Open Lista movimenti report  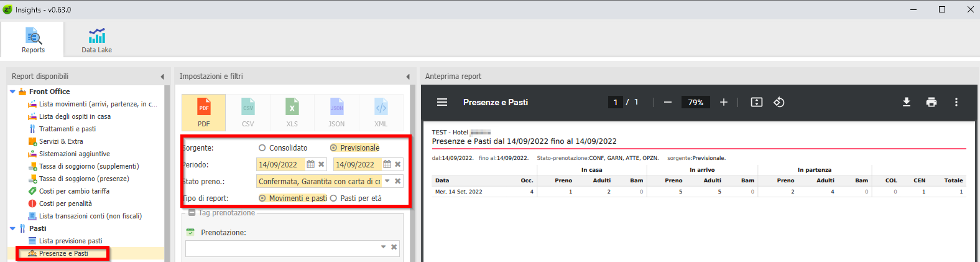pos(92,104)
